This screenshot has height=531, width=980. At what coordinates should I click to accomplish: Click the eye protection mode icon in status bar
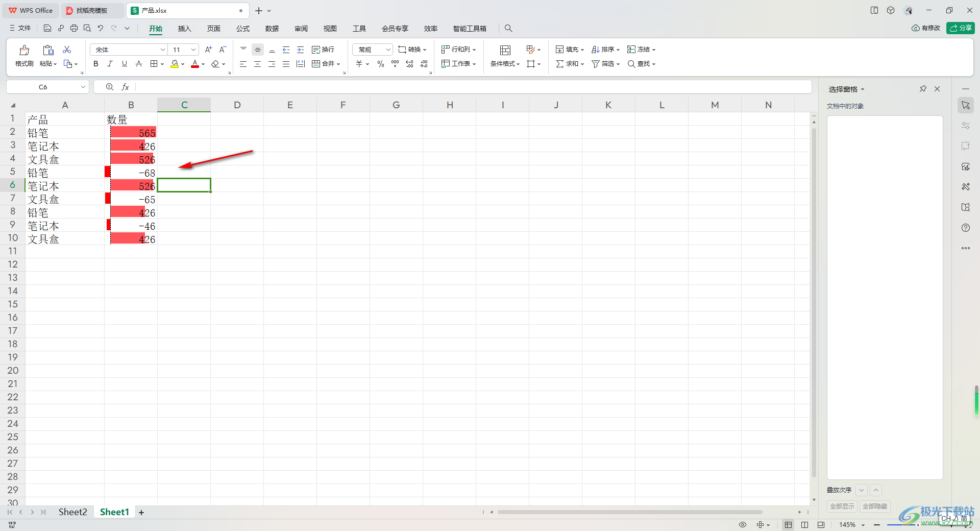coord(743,525)
